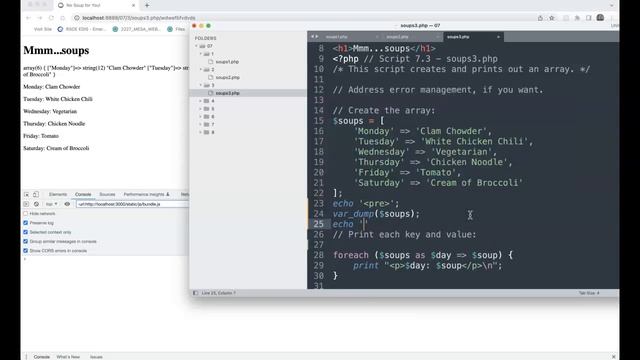Toggle the sidebar from status bar icon
The height and width of the screenshot is (360, 640).
click(196, 293)
